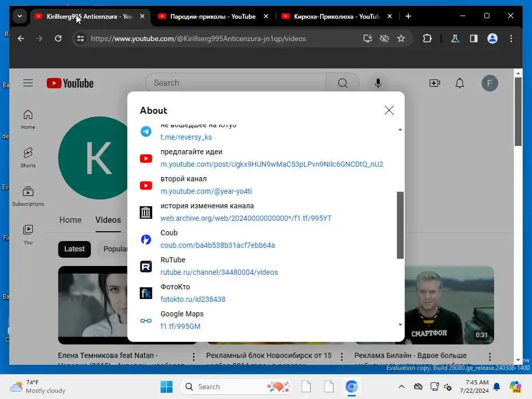Open the account avatar menu 'F'
Image resolution: width=532 pixels, height=399 pixels.
point(489,83)
